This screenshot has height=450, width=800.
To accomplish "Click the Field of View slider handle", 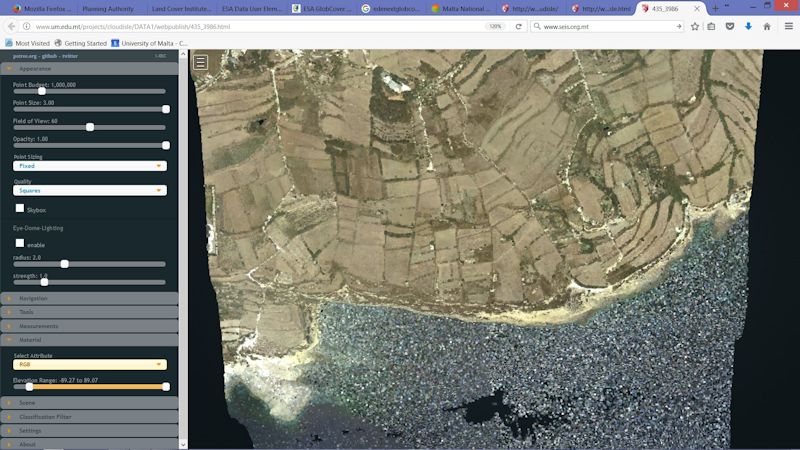I will [x=90, y=127].
